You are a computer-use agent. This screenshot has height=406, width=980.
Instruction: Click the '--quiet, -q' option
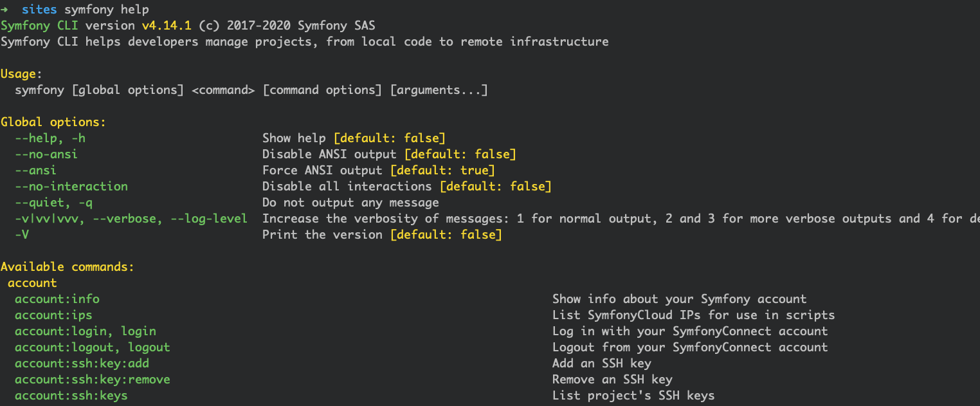pyautogui.click(x=54, y=203)
